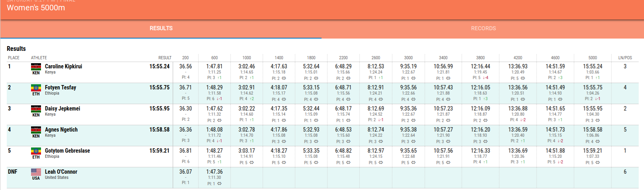
Task: Click Ngetich's 4200 split 13:36.59
Action: (x=518, y=130)
